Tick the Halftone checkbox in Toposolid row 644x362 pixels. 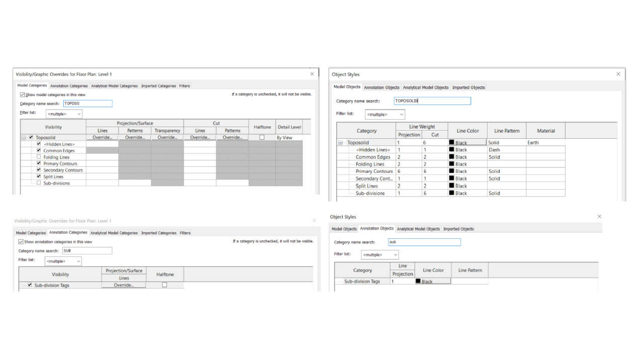pos(262,137)
